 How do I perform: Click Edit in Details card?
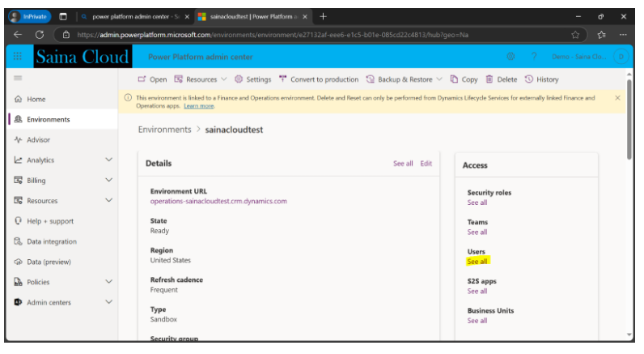[426, 164]
